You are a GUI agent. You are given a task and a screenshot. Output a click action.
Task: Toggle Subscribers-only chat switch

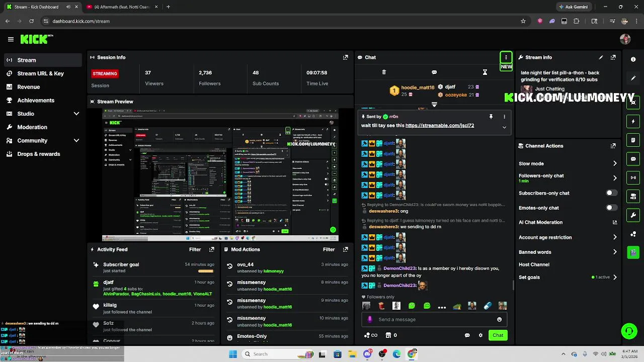point(611,193)
